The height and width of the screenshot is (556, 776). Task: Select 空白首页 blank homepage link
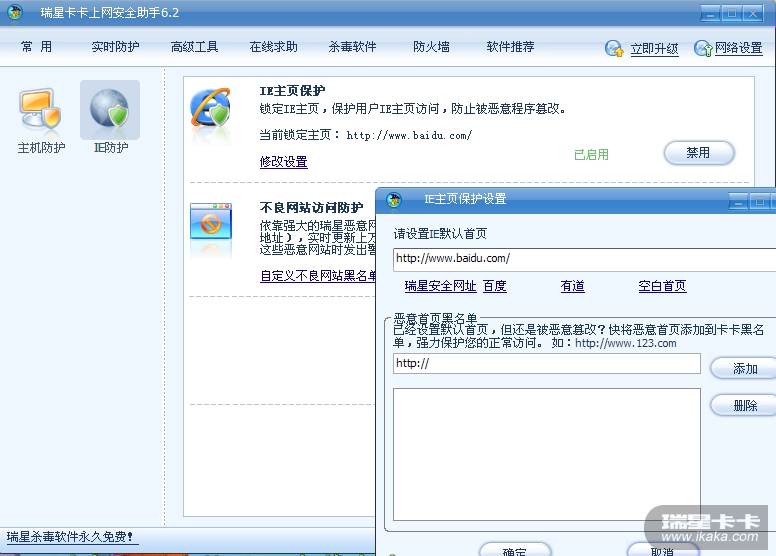click(x=662, y=286)
